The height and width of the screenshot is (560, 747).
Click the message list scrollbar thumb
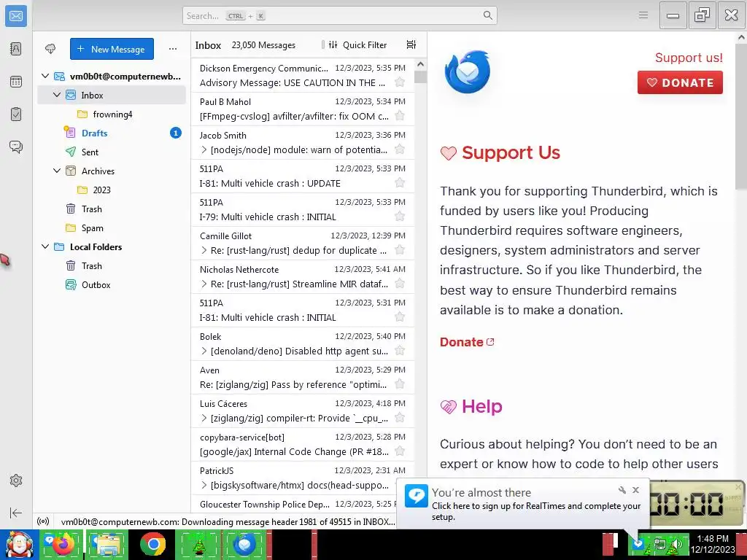coord(419,77)
